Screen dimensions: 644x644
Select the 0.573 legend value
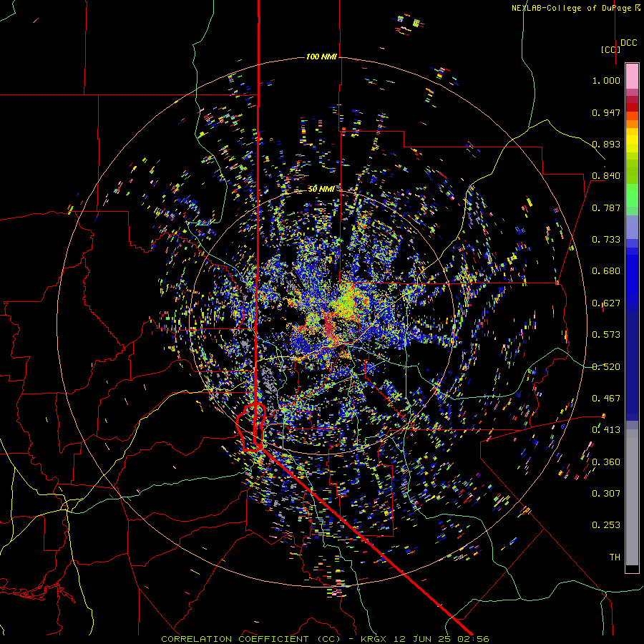pos(606,335)
